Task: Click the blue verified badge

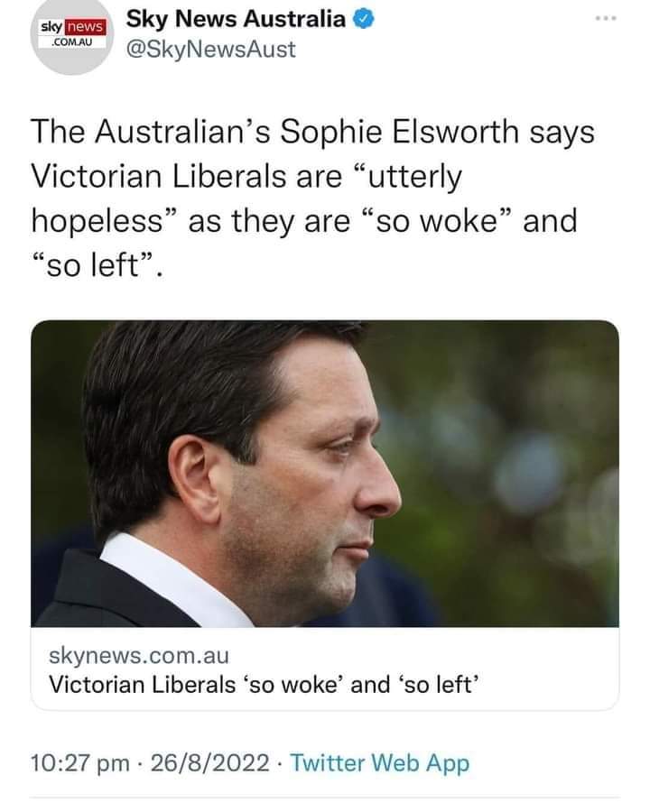Action: [x=363, y=19]
